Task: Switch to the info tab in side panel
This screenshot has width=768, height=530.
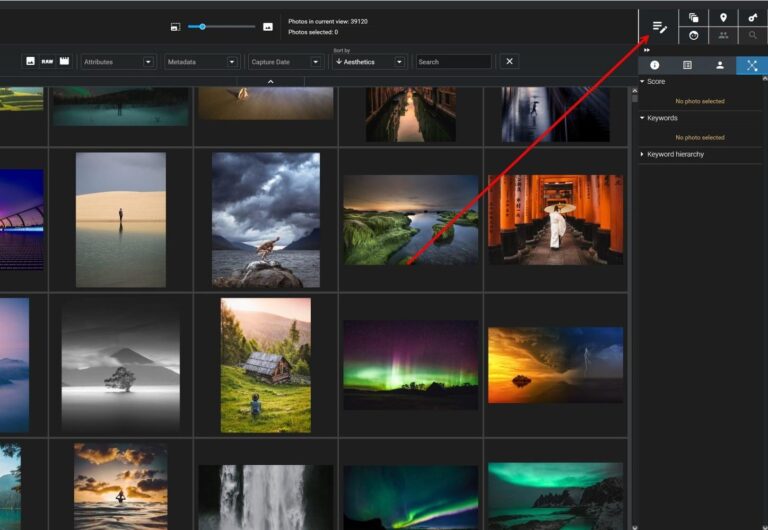Action: point(655,65)
